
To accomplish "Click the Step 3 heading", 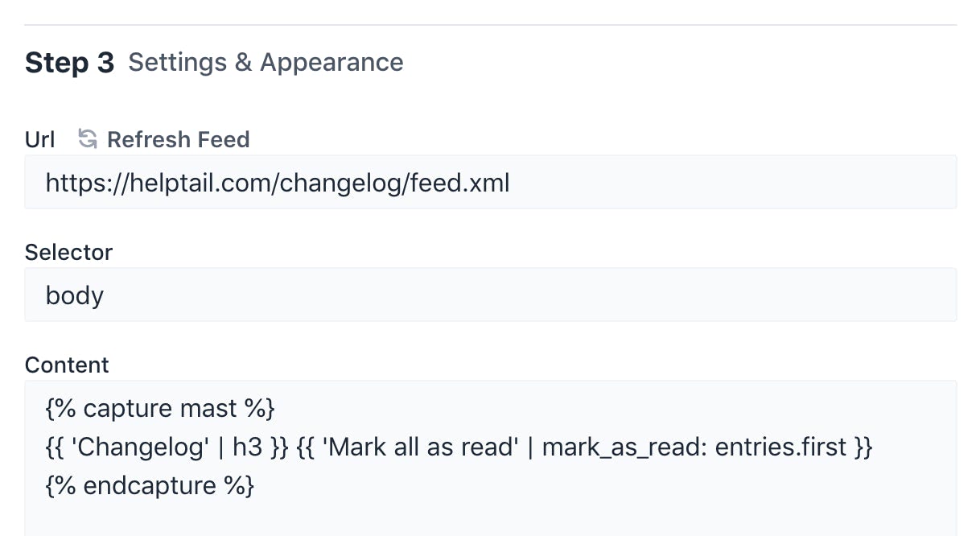I will pos(70,63).
